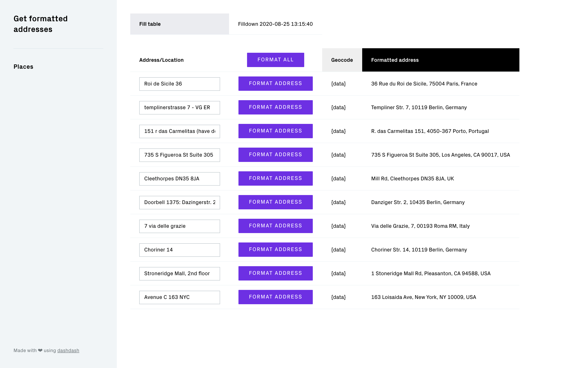Click the Address/Location column header
588x368 pixels.
tap(161, 60)
